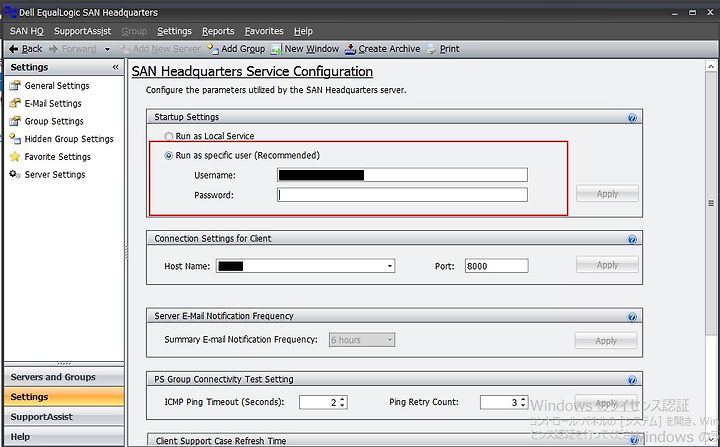Open the navigation history dropdown arrow

pyautogui.click(x=107, y=49)
